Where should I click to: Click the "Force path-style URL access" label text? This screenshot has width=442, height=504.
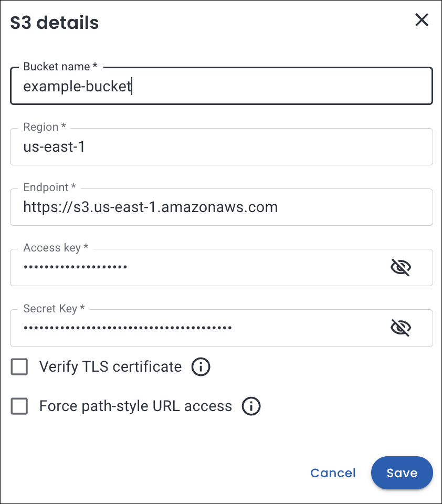(135, 406)
